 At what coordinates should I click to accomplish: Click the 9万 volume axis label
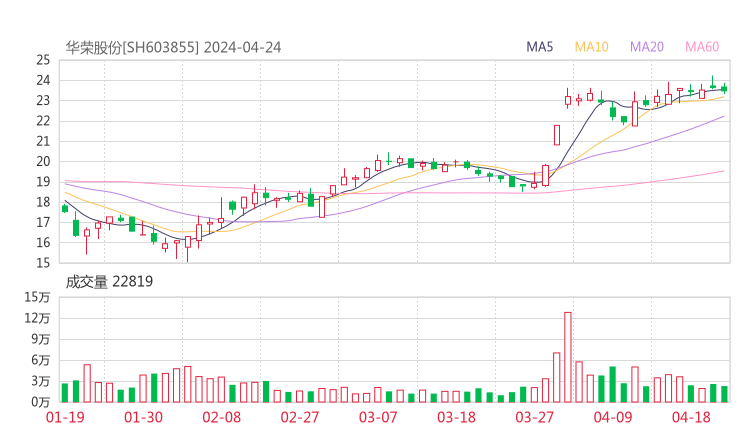tap(41, 339)
